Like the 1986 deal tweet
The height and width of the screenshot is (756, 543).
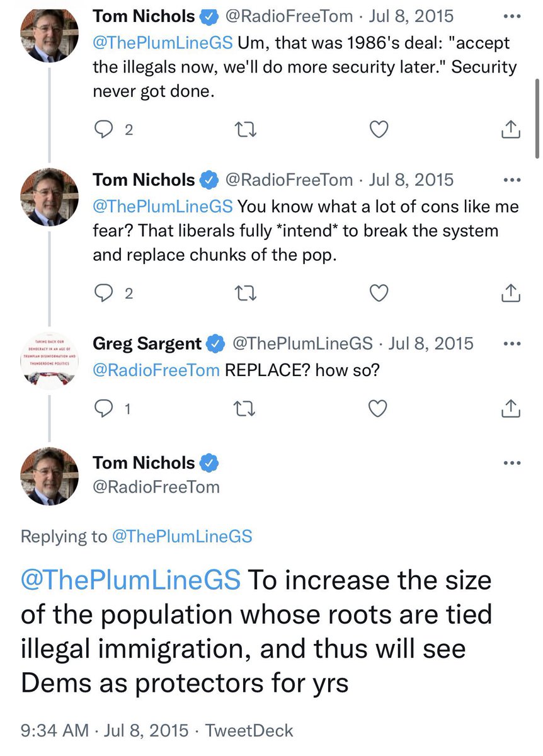[378, 130]
